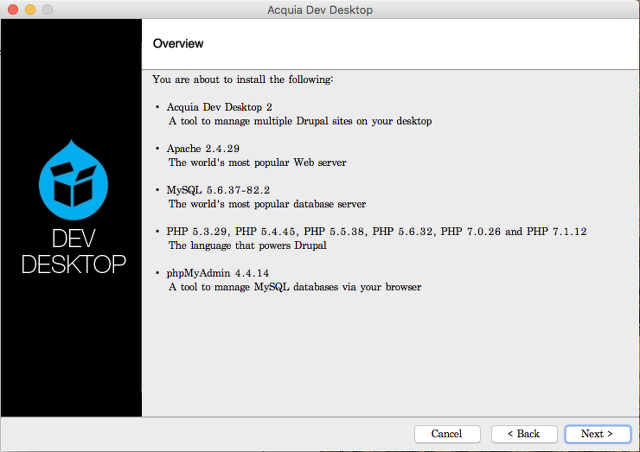Click the 'phpMyAdmin 4.4.14' entry
The width and height of the screenshot is (640, 452).
point(218,273)
